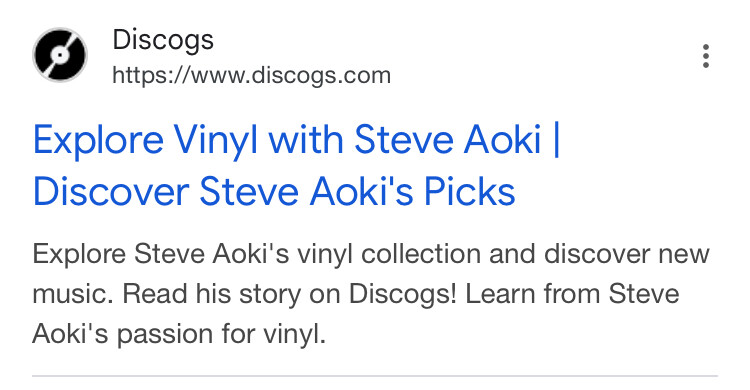This screenshot has height=390, width=750.
Task: Select the black record logo beside Discogs
Action: pyautogui.click(x=60, y=55)
